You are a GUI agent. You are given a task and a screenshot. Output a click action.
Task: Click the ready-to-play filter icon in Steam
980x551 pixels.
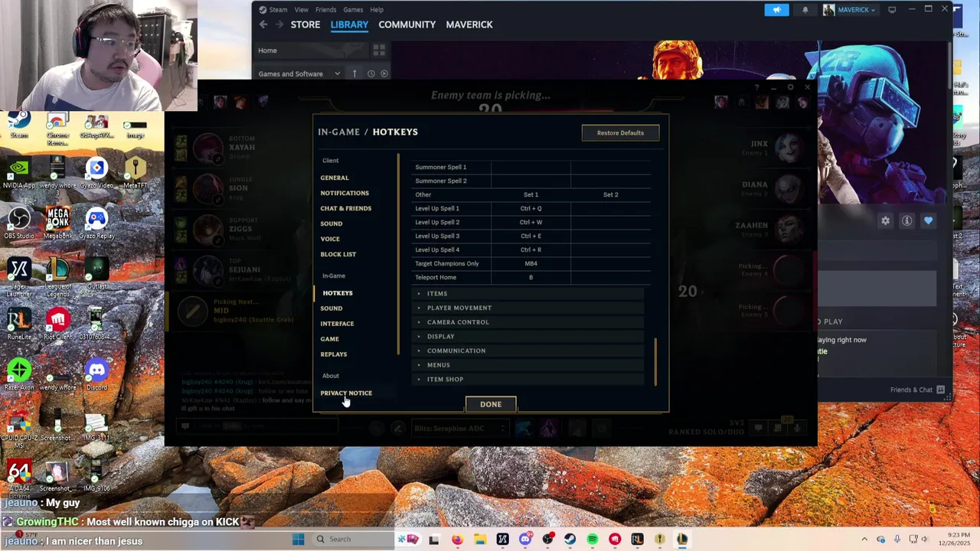pos(384,73)
